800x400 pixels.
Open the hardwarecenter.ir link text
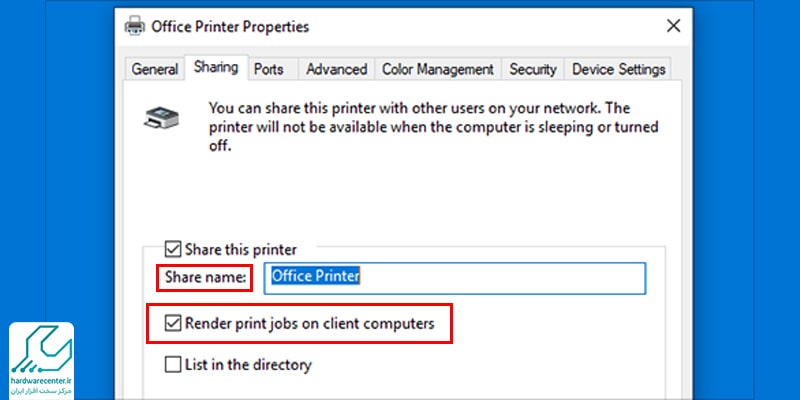click(41, 381)
